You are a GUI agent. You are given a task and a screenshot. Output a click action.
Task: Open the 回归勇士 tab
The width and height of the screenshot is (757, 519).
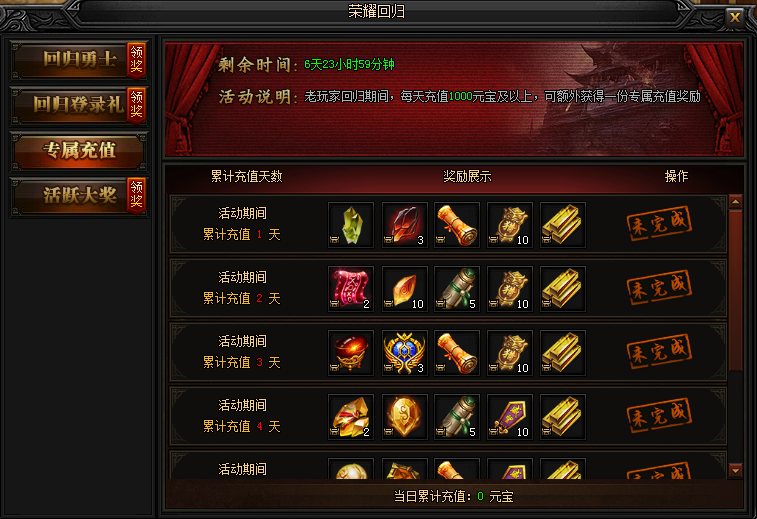pos(79,60)
